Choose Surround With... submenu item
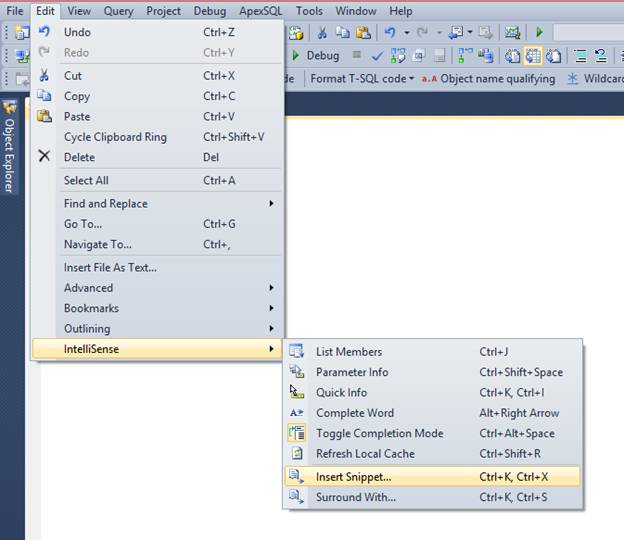624x540 pixels. click(433, 497)
